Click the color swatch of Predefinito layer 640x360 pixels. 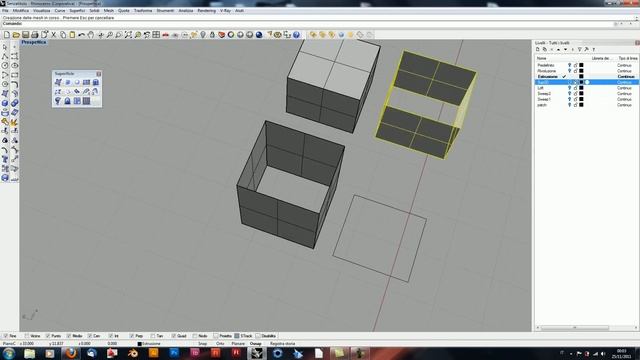click(x=581, y=65)
